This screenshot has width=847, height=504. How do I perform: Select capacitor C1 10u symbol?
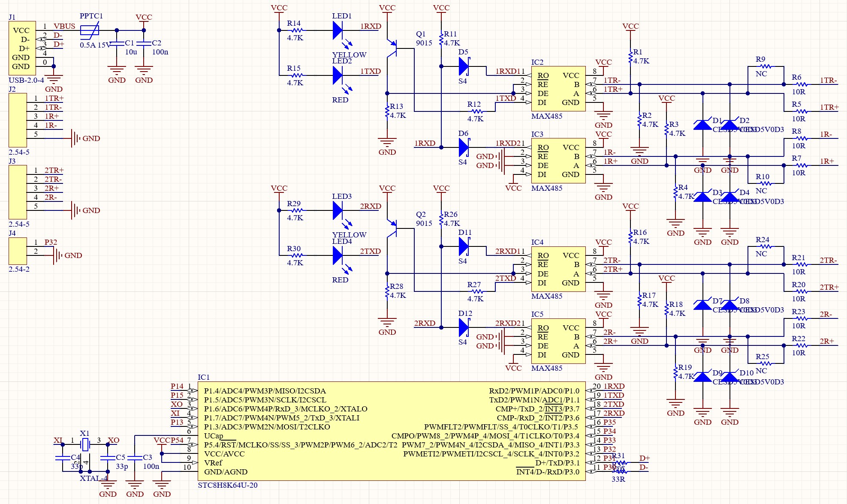(117, 43)
